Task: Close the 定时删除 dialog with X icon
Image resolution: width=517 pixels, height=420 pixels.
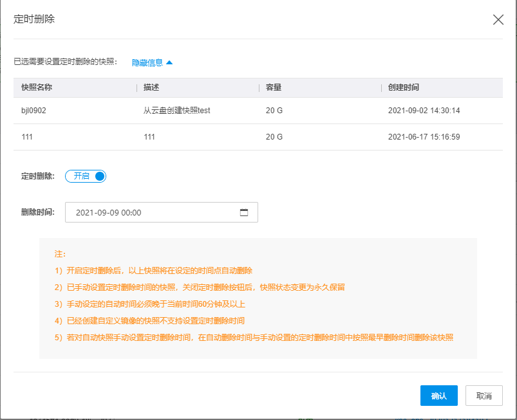Action: 498,19
